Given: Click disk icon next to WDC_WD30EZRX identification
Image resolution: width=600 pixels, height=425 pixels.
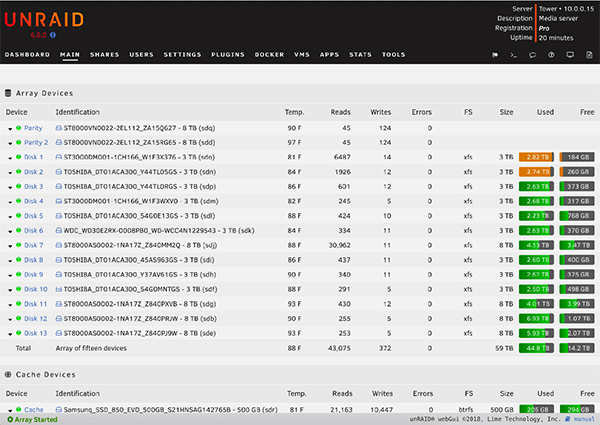Looking at the screenshot, I should click(59, 230).
